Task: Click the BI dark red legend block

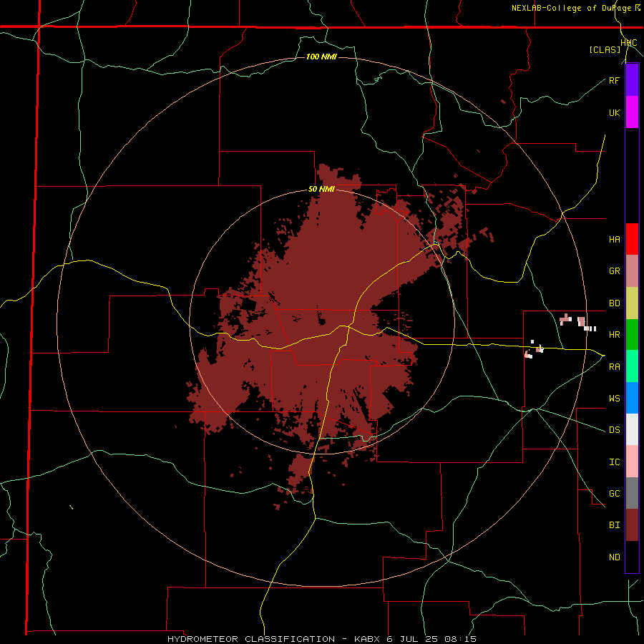Action: pos(632,525)
